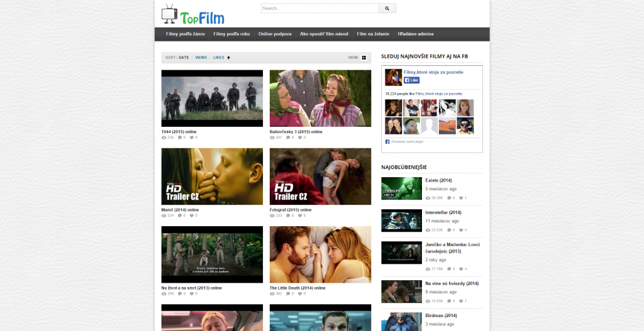This screenshot has width=644, height=331.
Task: Open Babovřesky 3 (2015) online title
Action: pos(296,132)
